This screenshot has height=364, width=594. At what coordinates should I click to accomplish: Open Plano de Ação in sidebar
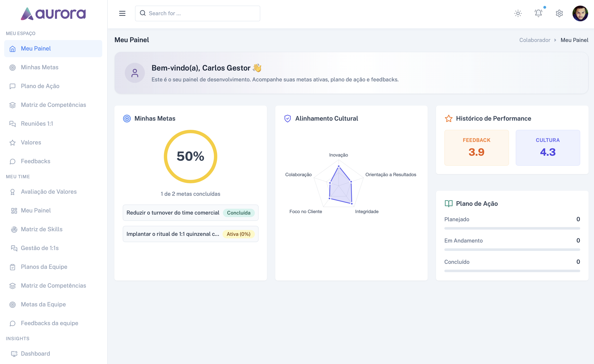(53, 86)
